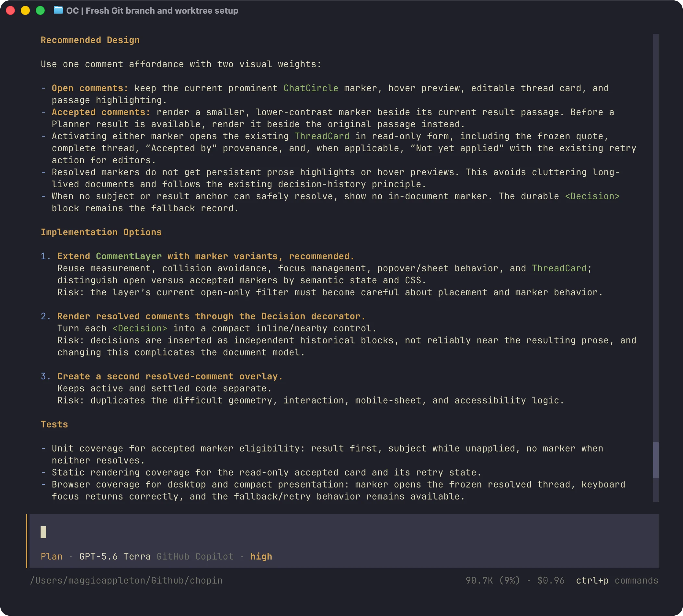Click the 'Keeps active and settled code separate.' line
This screenshot has height=616, width=683.
[164, 388]
